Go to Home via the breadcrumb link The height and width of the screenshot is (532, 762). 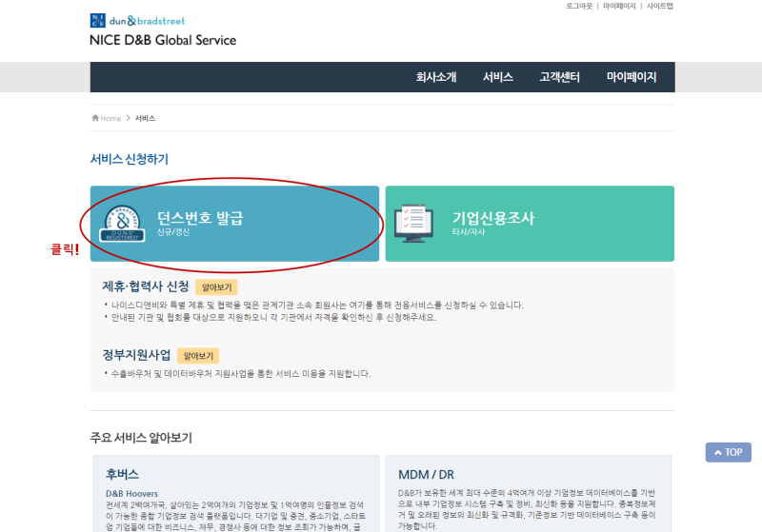coord(110,118)
